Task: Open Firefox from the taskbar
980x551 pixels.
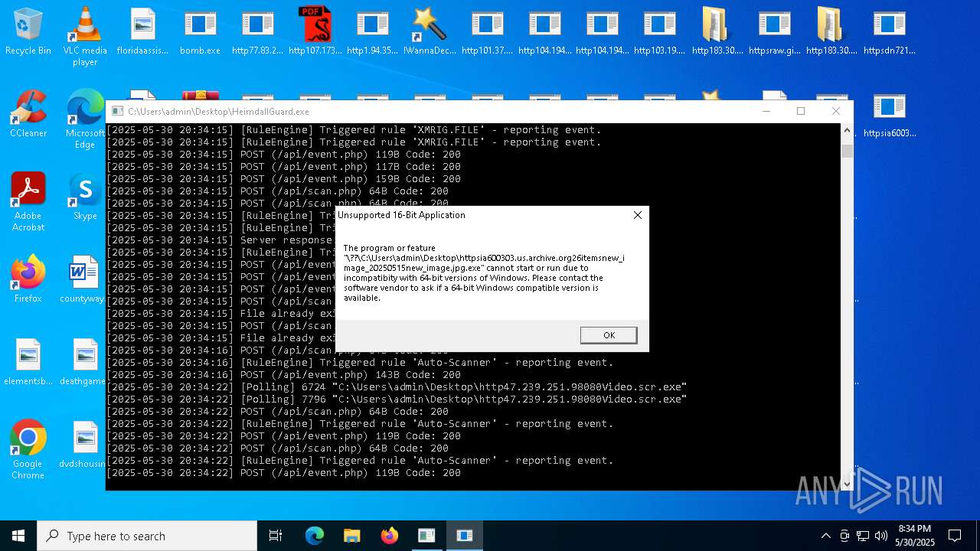Action: [389, 536]
